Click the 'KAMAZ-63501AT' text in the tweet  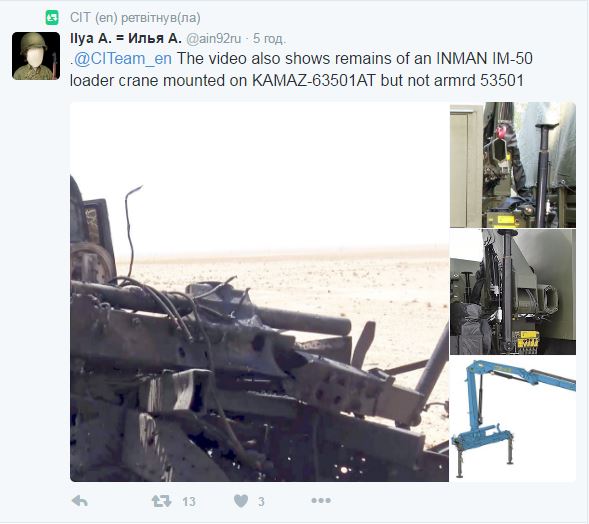pyautogui.click(x=314, y=80)
